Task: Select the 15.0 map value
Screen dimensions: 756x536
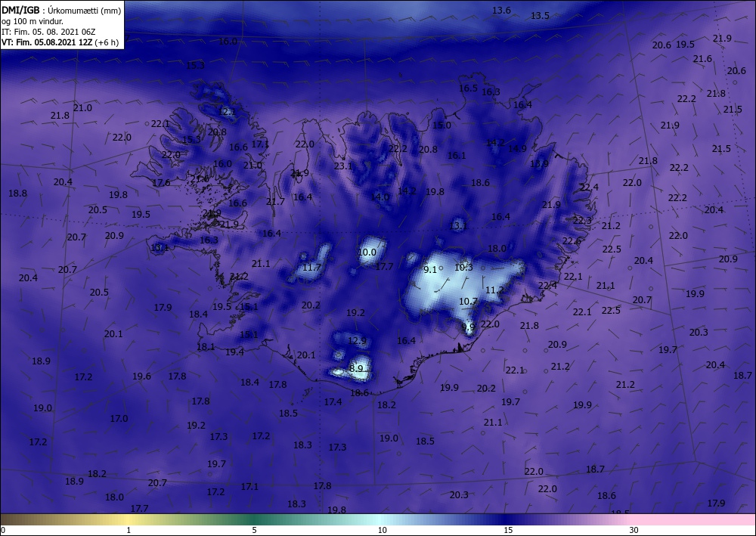Action: click(442, 125)
